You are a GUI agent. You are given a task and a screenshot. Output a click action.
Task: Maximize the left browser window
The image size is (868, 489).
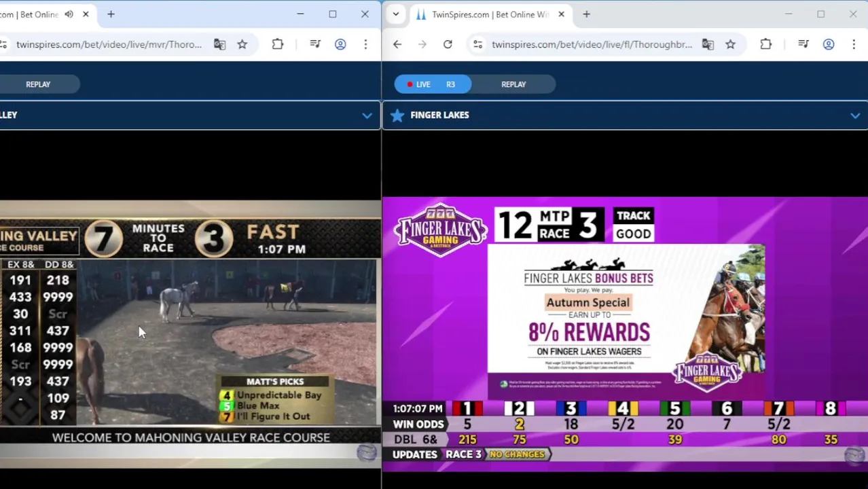coord(333,14)
